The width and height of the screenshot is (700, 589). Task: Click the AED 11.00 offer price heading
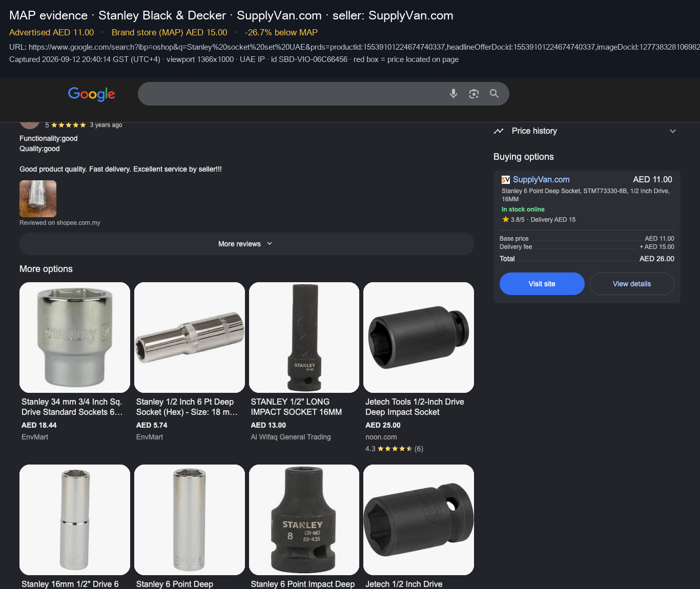tap(652, 180)
